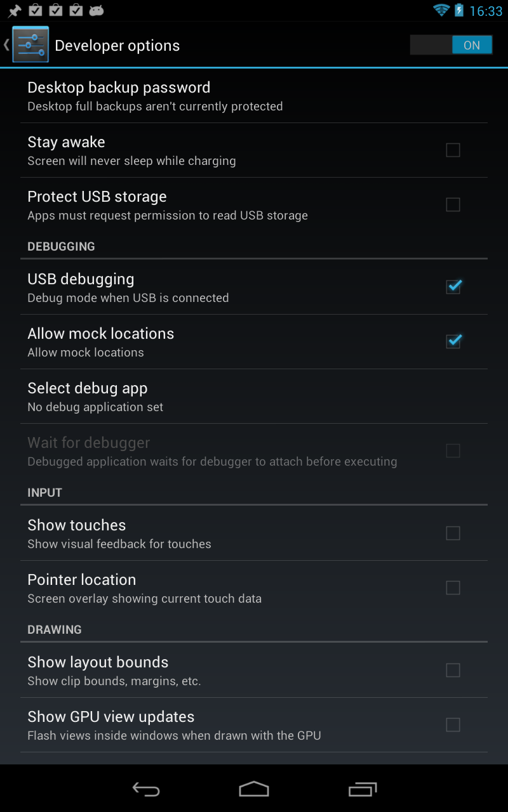This screenshot has width=508, height=812.
Task: Uncheck the USB debugging checkbox
Action: (x=453, y=287)
